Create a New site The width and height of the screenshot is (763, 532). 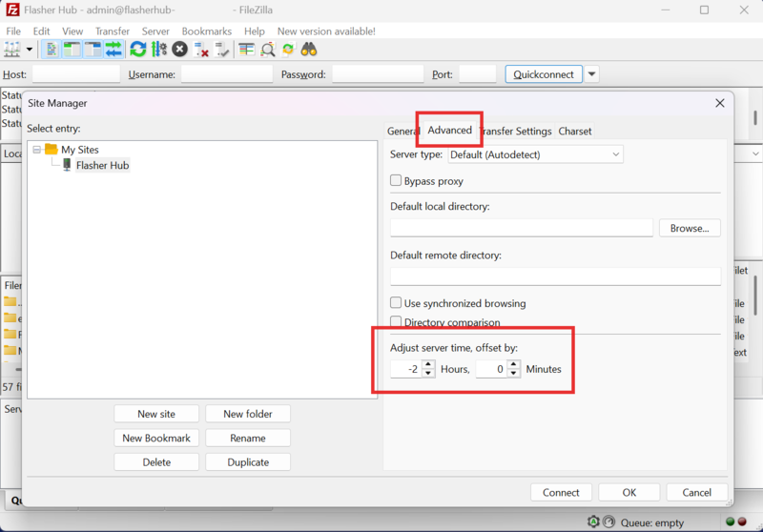(156, 414)
